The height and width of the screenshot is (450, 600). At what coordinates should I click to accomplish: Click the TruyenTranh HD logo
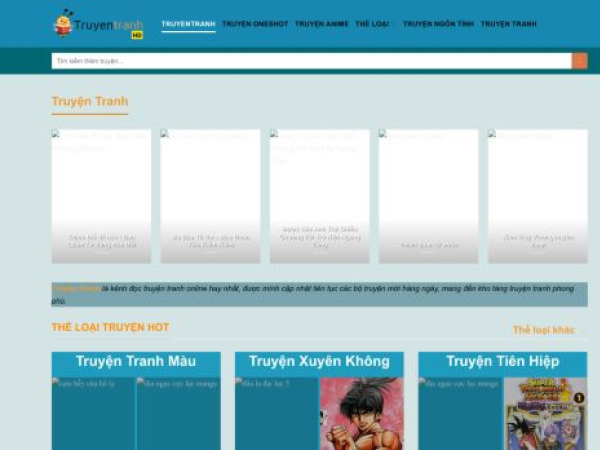point(98,24)
